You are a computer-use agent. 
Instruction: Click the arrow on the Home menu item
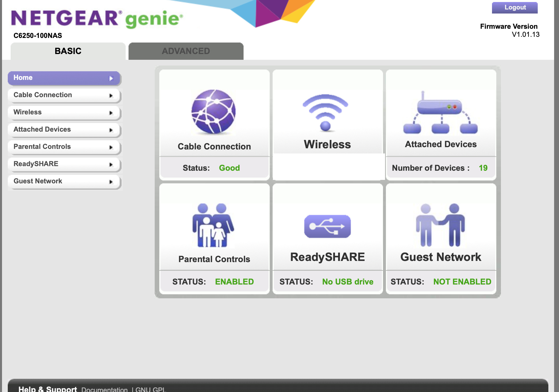(x=111, y=78)
